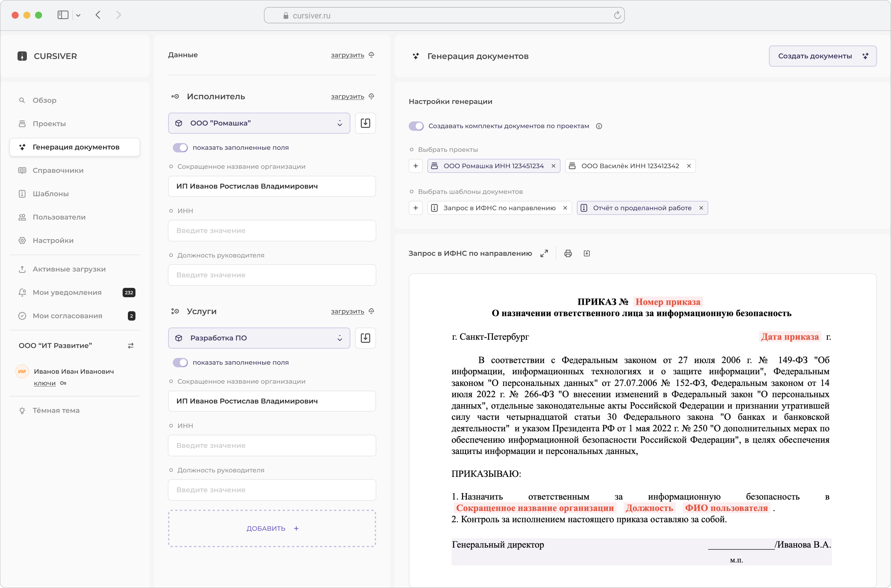Click the download icon beside ООО Ромашка selector
The image size is (891, 588).
tap(365, 123)
